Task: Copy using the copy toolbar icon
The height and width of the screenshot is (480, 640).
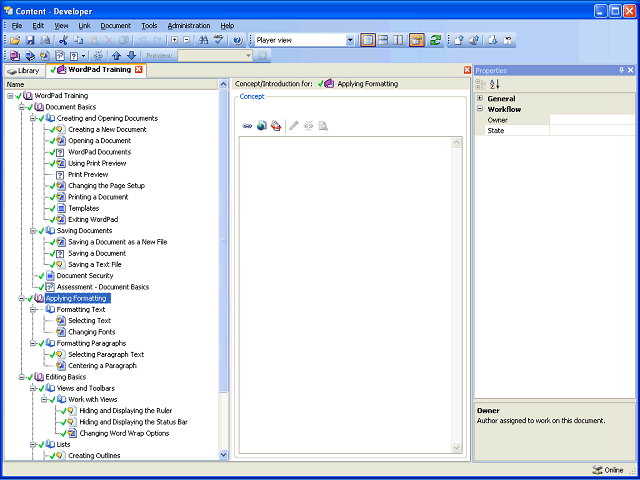Action: pyautogui.click(x=78, y=40)
